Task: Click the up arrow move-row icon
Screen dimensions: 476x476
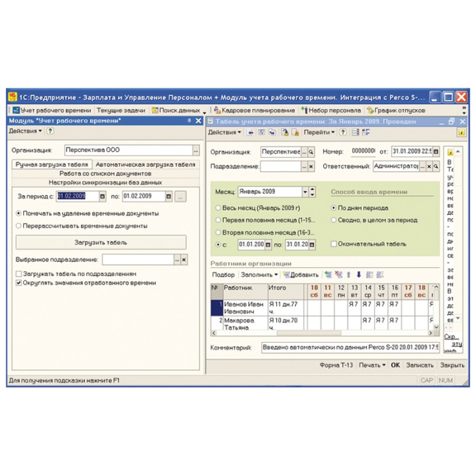Action: (x=348, y=275)
